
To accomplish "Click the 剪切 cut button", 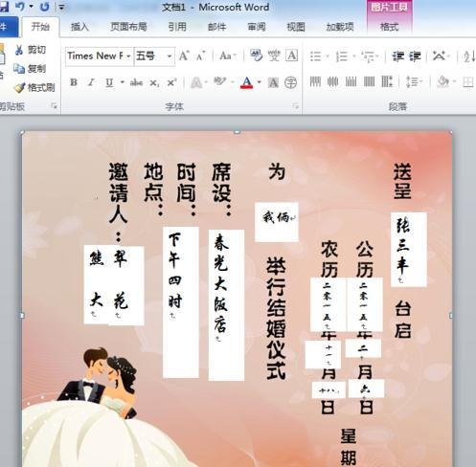I will [31, 50].
